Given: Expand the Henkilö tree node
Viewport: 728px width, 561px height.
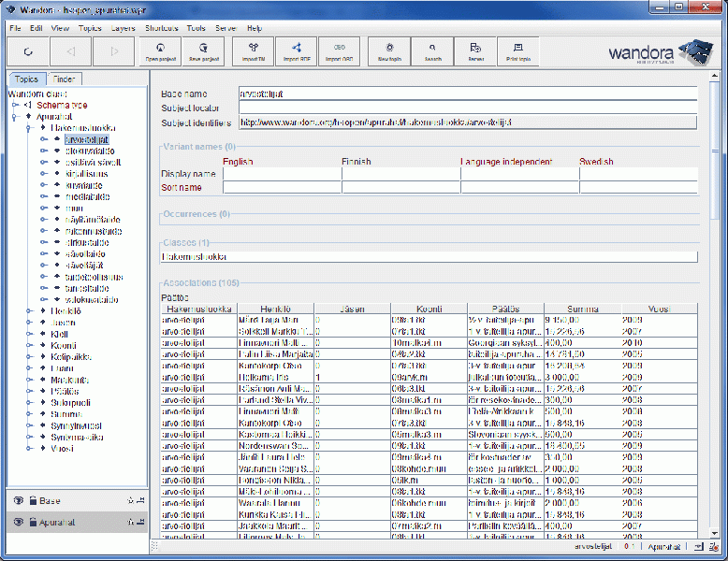Looking at the screenshot, I should pyautogui.click(x=29, y=310).
